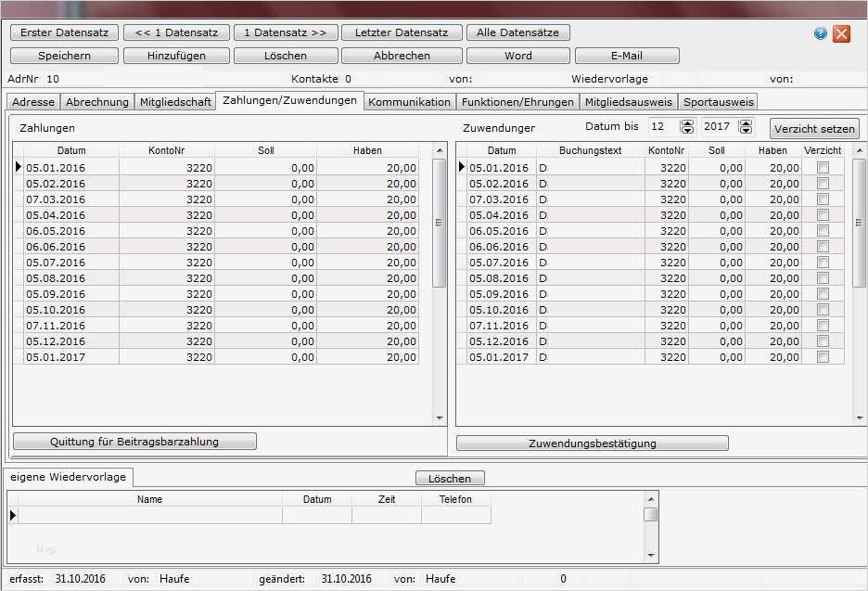Viewport: 868px width, 591px height.
Task: Tick Verzicht for Zuwendung 05.12.2016
Action: 823,341
